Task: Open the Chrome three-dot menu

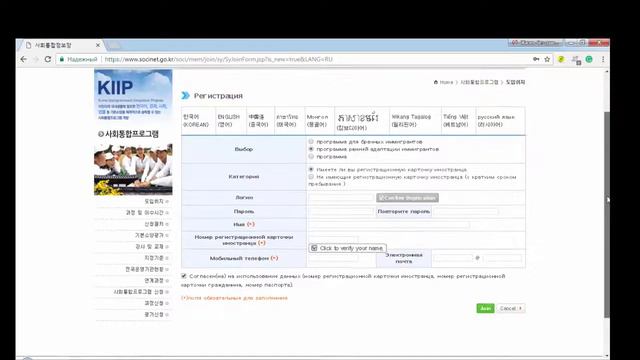Action: 603,59
